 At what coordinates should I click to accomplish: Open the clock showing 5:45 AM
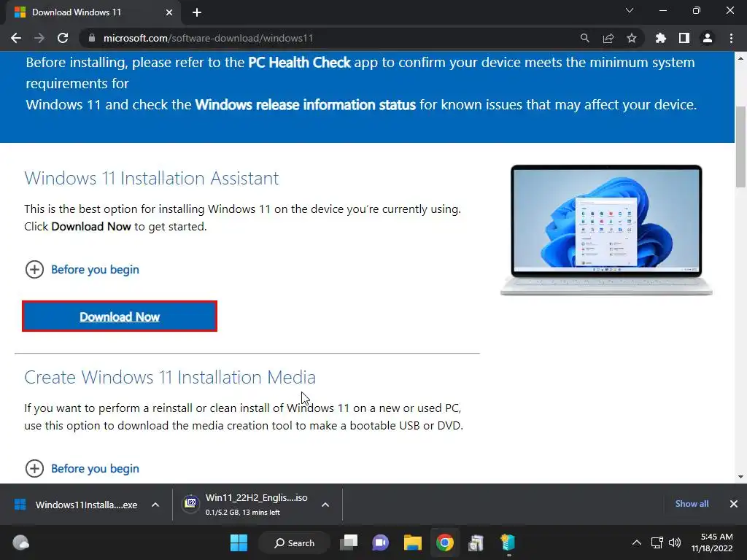click(712, 542)
